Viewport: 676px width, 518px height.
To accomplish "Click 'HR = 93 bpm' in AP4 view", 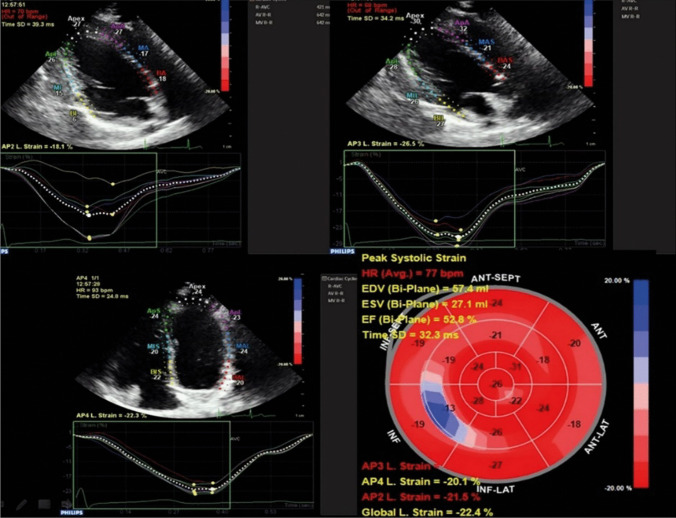I will coord(94,290).
